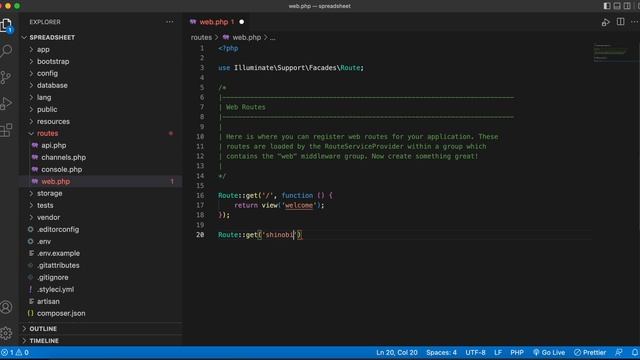Screen dimensions: 640x360
Task: Open Explorer more actions ellipsis
Action: pyautogui.click(x=169, y=22)
